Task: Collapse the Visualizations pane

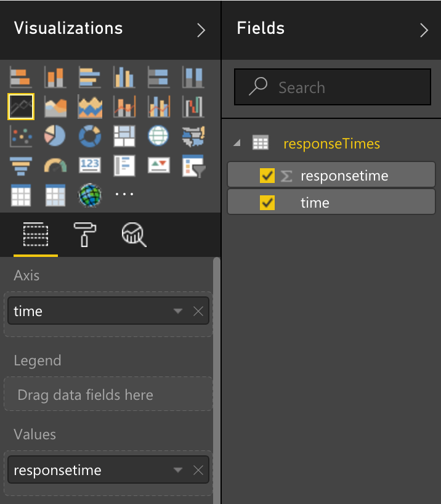Action: click(x=201, y=30)
